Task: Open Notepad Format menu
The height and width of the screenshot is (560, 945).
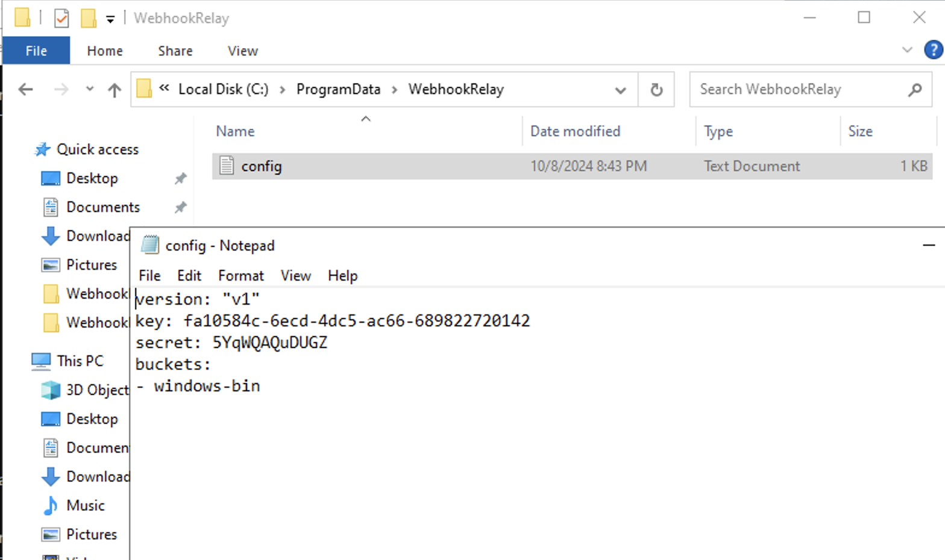Action: tap(241, 276)
